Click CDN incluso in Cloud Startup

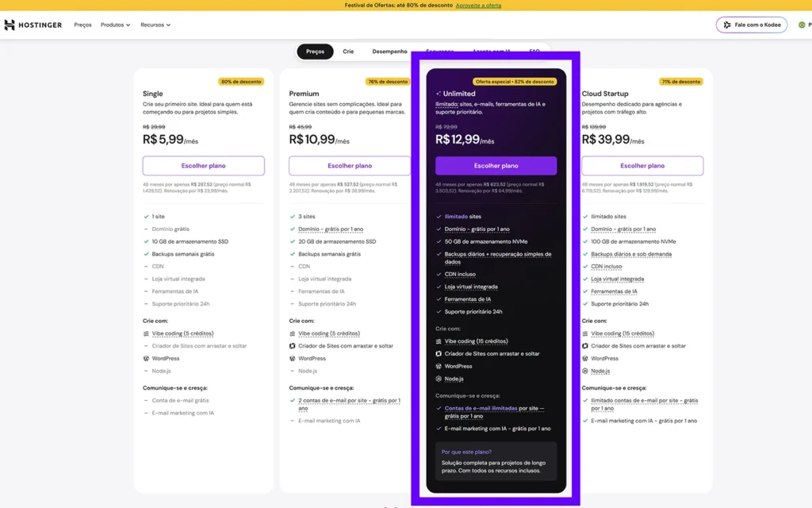pos(607,267)
